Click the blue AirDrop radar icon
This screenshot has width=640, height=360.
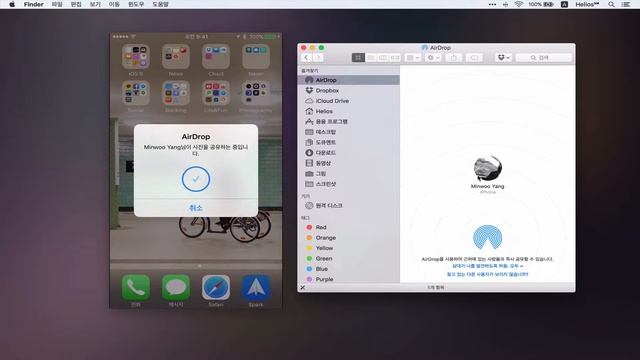coord(487,237)
